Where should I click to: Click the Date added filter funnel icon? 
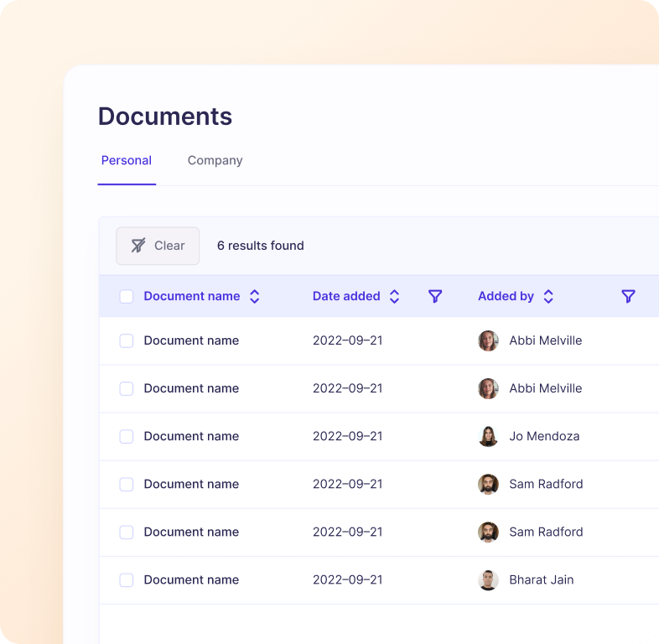[435, 296]
